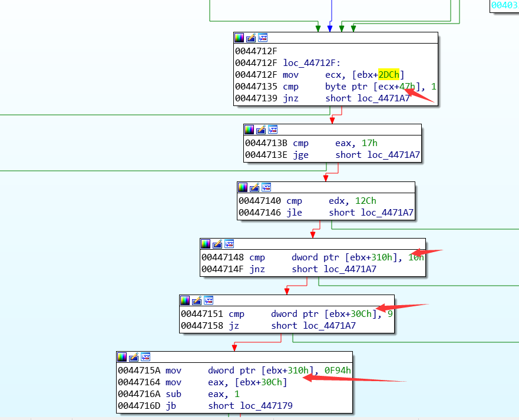Click the edit pencil icon of node loc_44712F
The height and width of the screenshot is (420, 519).
click(251, 38)
